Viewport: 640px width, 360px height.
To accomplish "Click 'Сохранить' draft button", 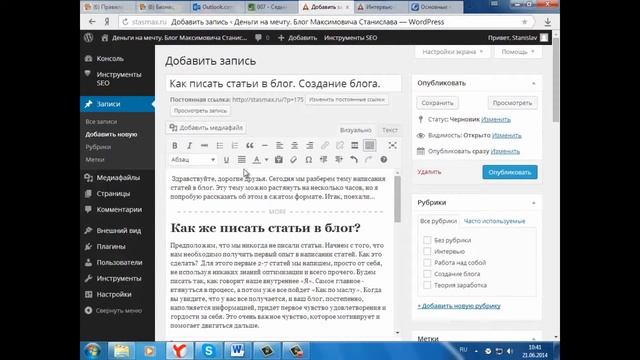I will (x=437, y=103).
